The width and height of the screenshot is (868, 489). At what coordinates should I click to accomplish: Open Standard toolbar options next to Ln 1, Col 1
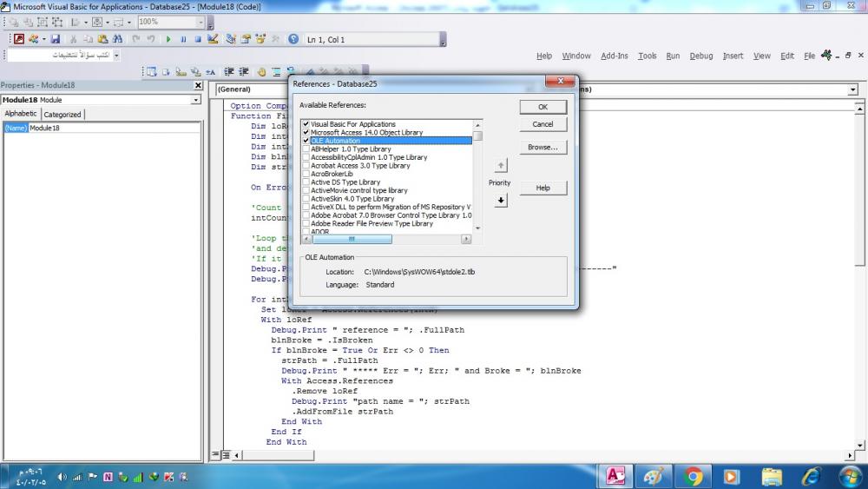coord(443,39)
